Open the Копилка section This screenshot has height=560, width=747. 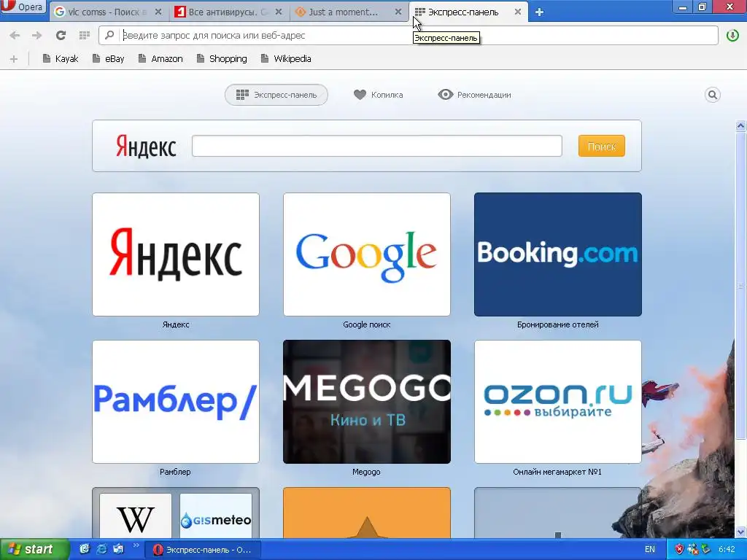(x=379, y=95)
